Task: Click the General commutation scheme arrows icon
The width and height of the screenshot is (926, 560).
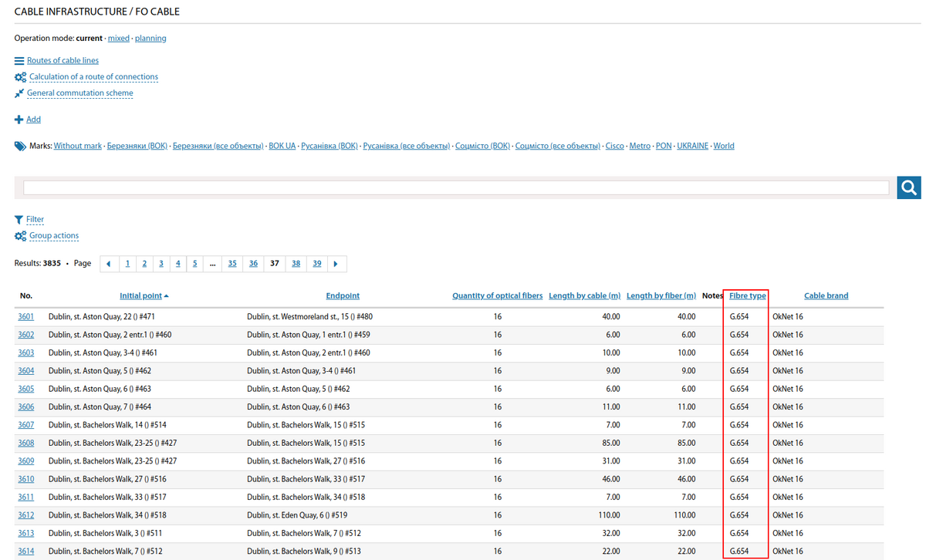Action: click(x=19, y=93)
